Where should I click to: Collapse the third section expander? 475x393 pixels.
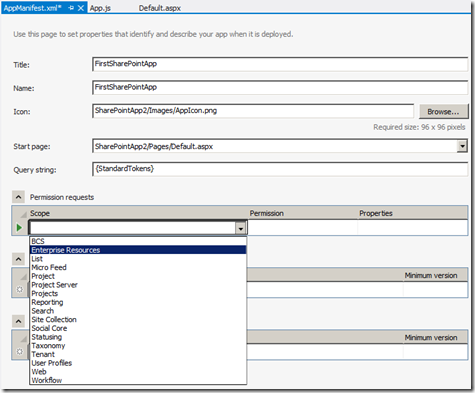click(18, 321)
